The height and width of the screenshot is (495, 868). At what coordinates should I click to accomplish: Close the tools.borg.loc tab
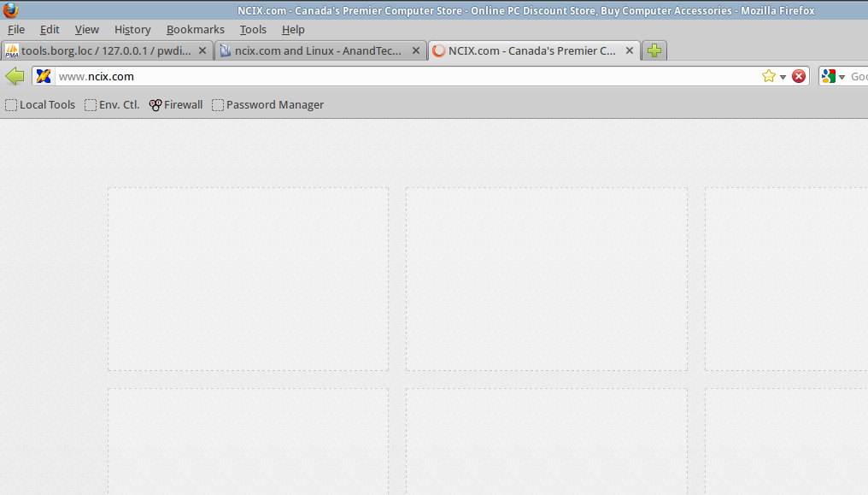pos(202,51)
